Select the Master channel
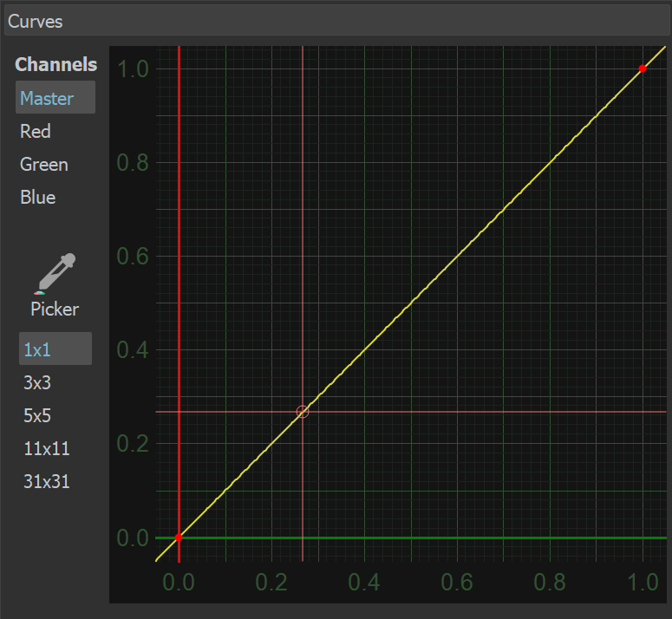The height and width of the screenshot is (619, 672). (x=55, y=98)
